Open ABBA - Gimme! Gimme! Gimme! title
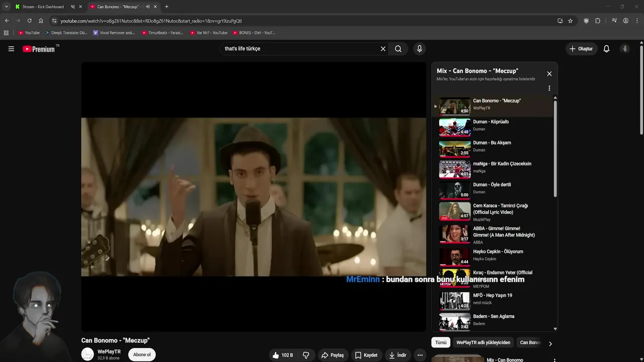 pyautogui.click(x=504, y=232)
